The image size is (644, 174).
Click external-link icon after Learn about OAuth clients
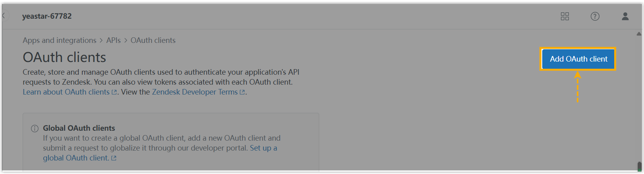pyautogui.click(x=114, y=92)
